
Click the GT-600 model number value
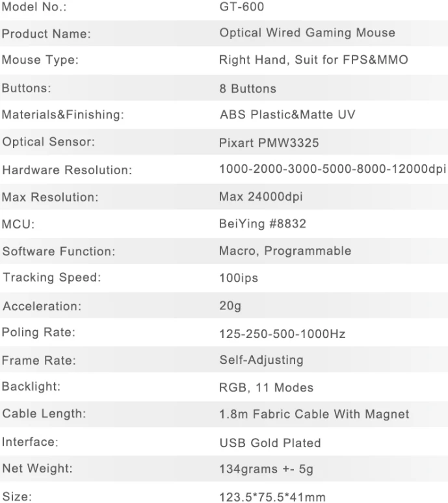(242, 6)
